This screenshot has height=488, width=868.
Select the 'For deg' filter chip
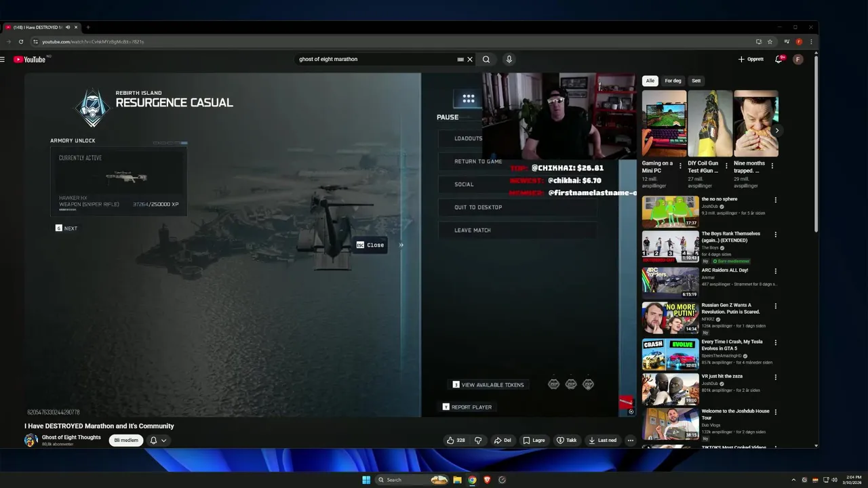[x=673, y=81]
